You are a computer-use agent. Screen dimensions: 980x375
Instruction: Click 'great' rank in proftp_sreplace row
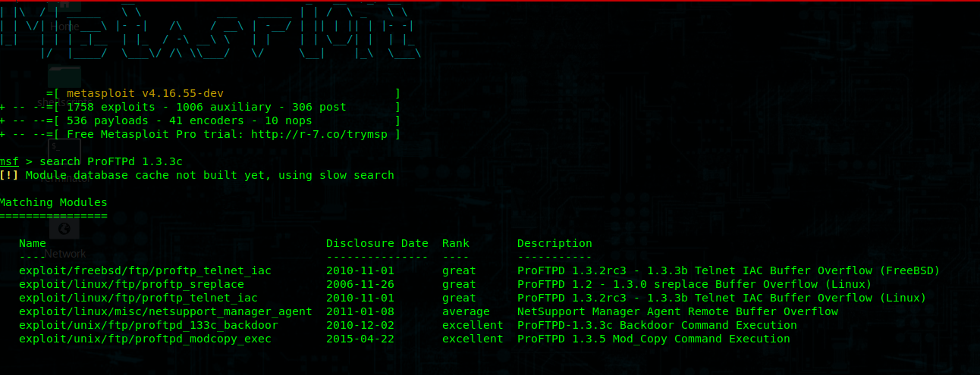pos(459,284)
